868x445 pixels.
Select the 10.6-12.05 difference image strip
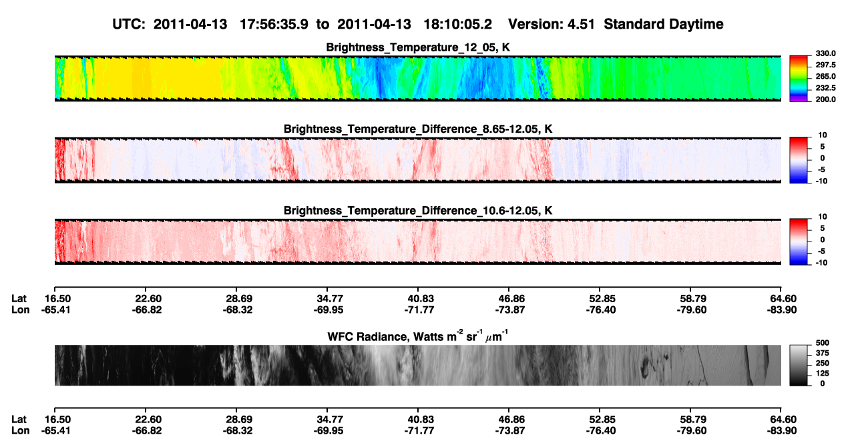(x=417, y=242)
